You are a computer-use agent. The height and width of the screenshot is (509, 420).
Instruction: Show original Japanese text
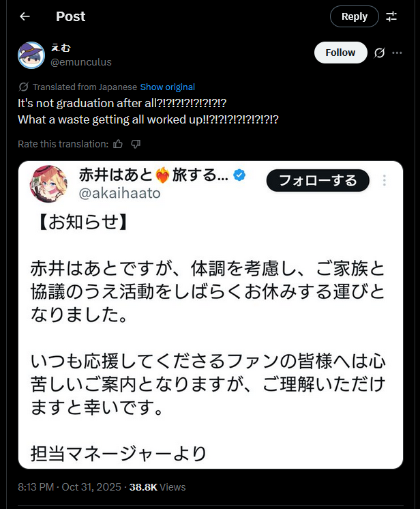pos(167,87)
